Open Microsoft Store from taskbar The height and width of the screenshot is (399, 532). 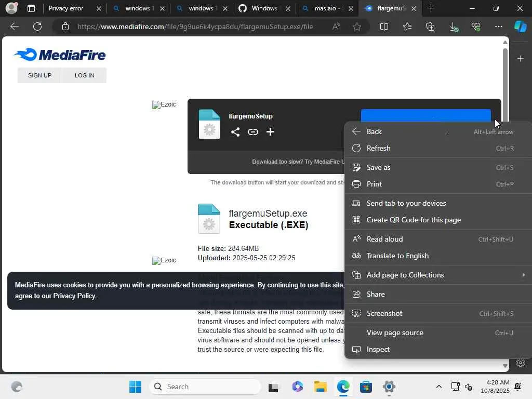pos(366,387)
